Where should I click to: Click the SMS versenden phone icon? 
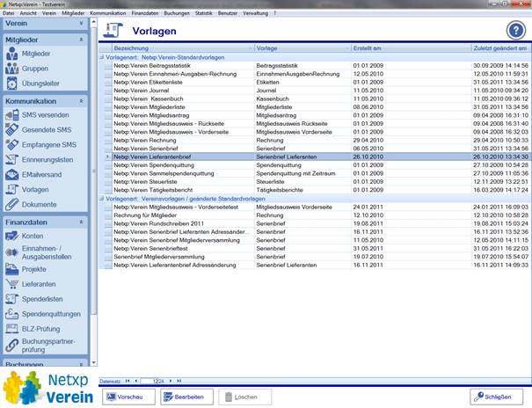pyautogui.click(x=12, y=115)
